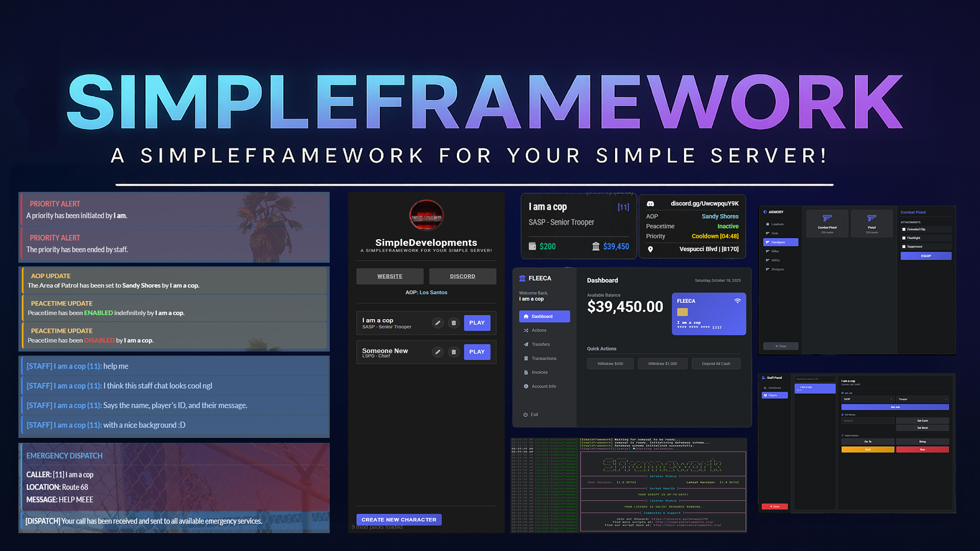Open the Staff Panel Dashboard tab
980x551 pixels.
(775, 388)
